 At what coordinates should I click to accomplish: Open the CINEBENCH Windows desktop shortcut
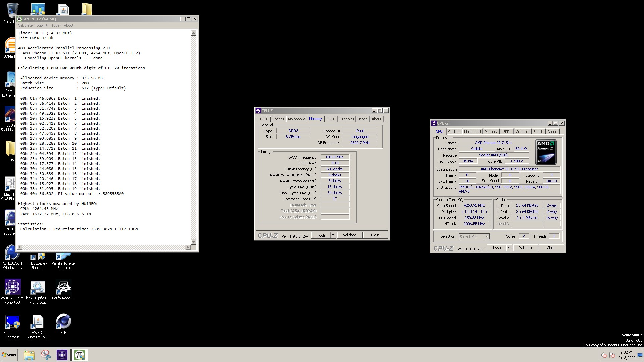[x=12, y=257]
